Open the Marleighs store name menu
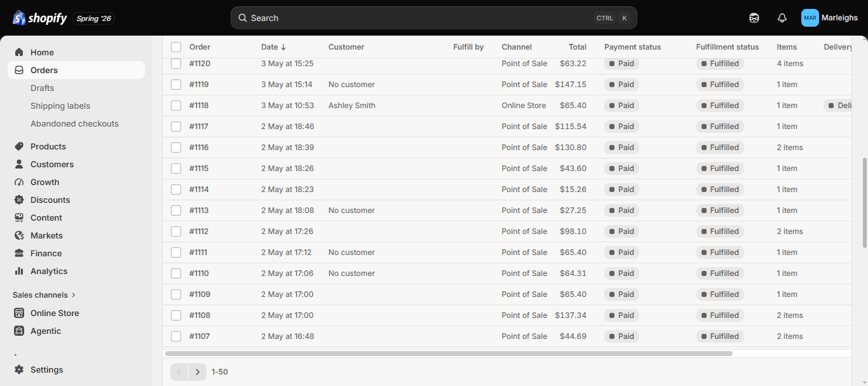Screen dimensions: 868x386 point(839,18)
